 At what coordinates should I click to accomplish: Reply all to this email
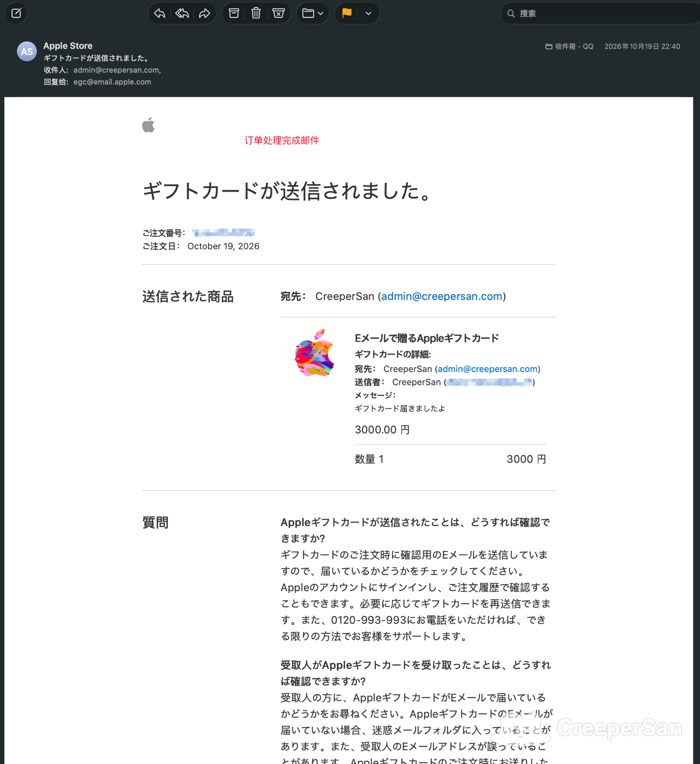(x=182, y=14)
